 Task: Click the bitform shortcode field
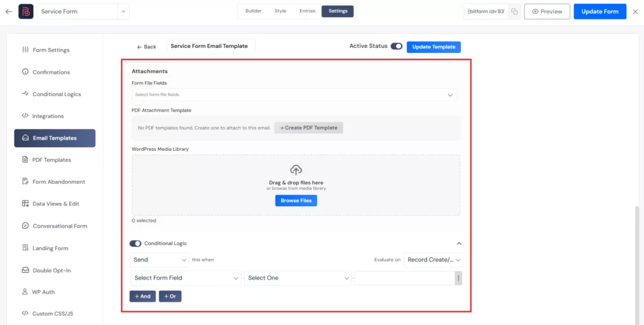tap(487, 11)
